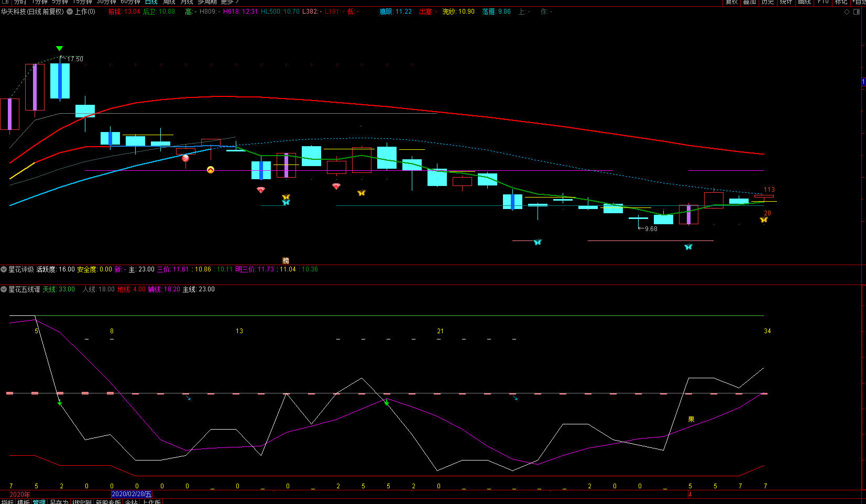The image size is (866, 504).
Task: Click the 新股专版 bottom tab
Action: pyautogui.click(x=108, y=501)
